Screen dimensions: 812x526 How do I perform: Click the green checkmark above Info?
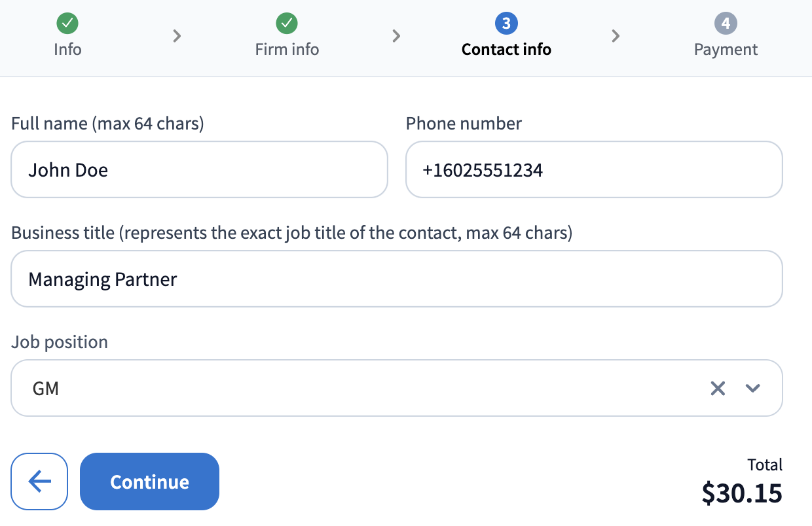pos(67,24)
